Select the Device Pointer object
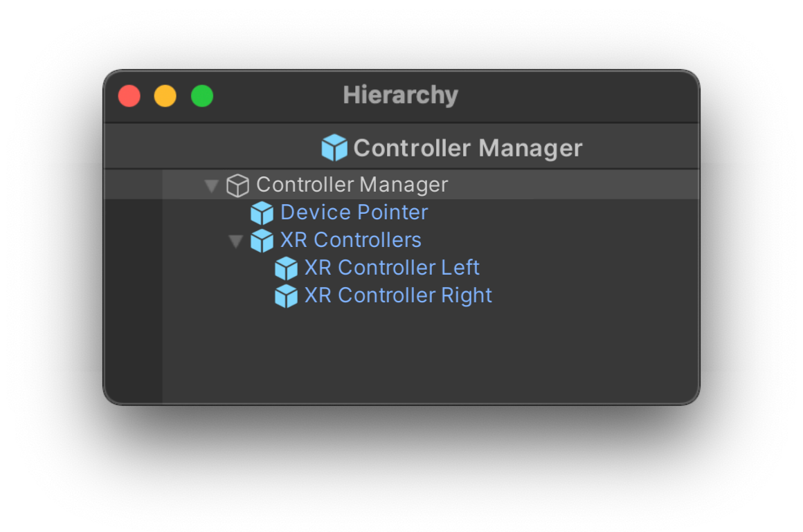 [x=354, y=212]
